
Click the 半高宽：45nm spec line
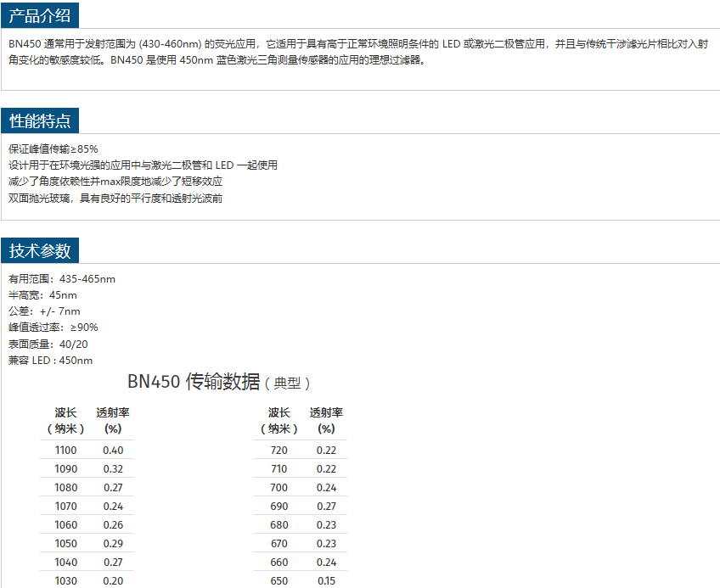point(42,294)
